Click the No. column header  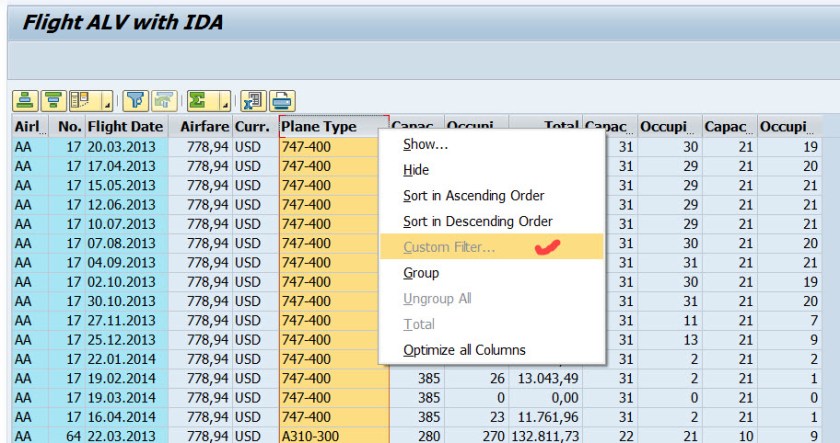(x=67, y=126)
